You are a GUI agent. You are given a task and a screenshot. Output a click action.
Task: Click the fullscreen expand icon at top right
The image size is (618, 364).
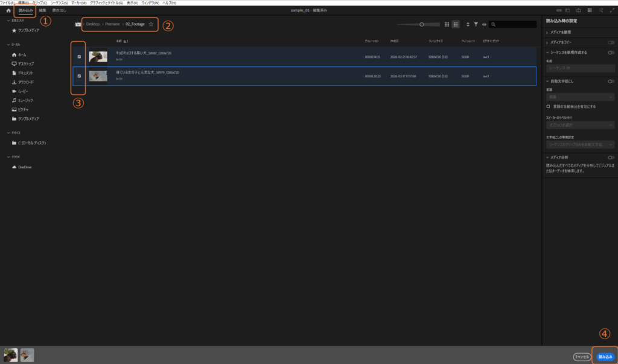tap(611, 10)
